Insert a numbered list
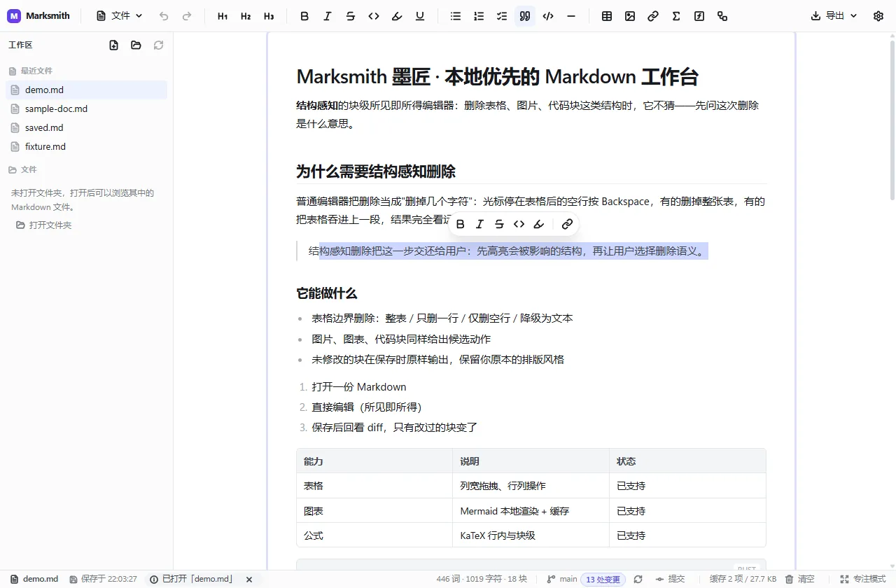896x588 pixels. tap(479, 16)
